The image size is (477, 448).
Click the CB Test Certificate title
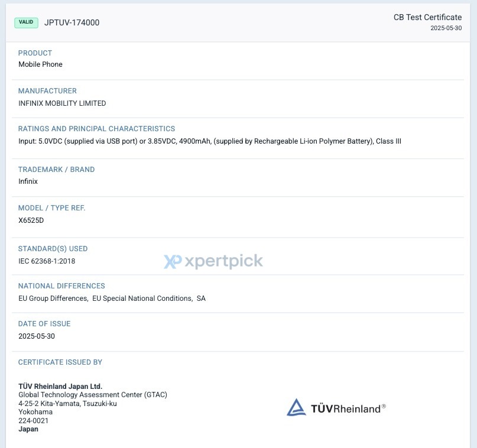[427, 17]
